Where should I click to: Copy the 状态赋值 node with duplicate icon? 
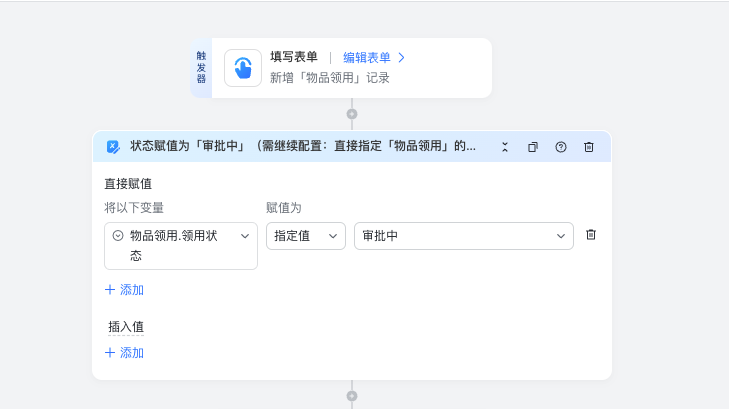pos(533,147)
